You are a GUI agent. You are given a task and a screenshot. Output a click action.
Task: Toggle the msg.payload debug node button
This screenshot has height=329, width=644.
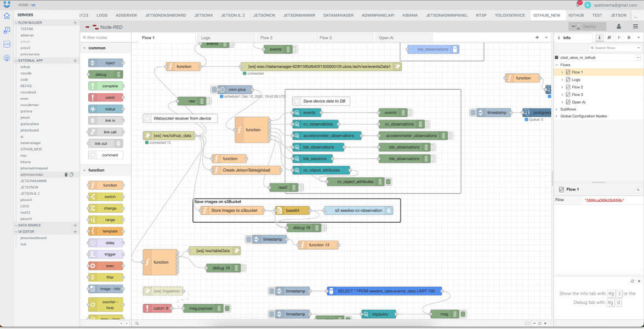click(x=227, y=308)
